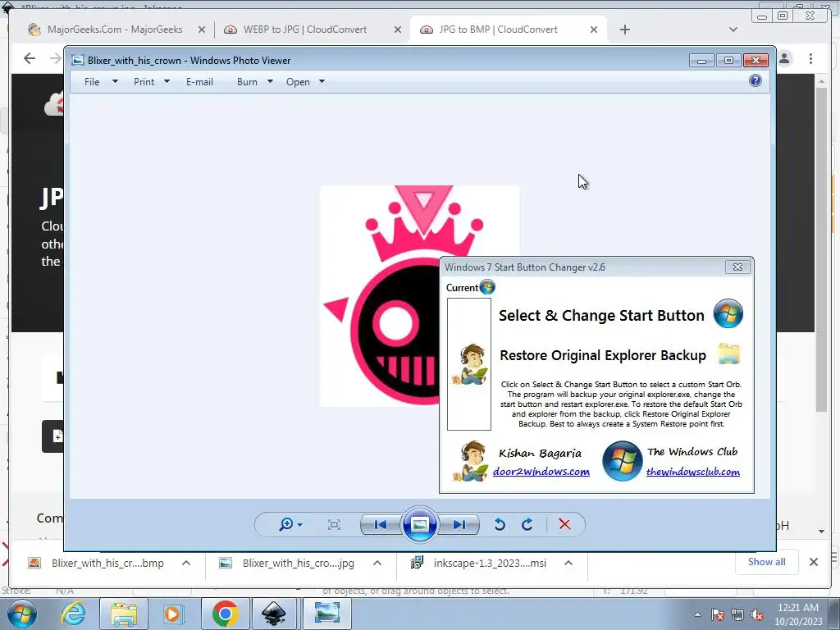The image size is (840, 630).
Task: Open the thewindowsclub.com link
Action: [x=692, y=472]
